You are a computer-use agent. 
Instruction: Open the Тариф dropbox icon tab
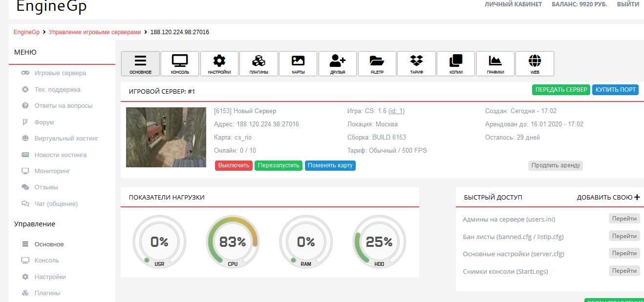point(416,64)
